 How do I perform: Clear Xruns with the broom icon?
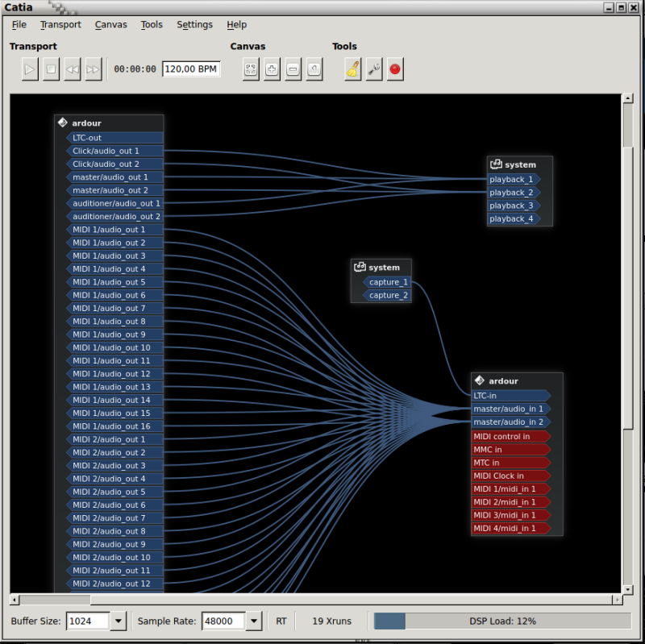353,69
